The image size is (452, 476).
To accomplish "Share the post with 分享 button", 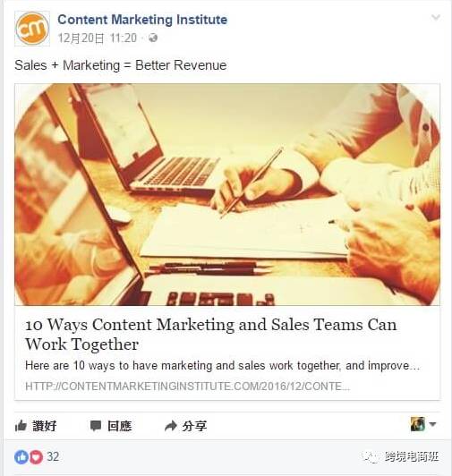I will (x=185, y=426).
